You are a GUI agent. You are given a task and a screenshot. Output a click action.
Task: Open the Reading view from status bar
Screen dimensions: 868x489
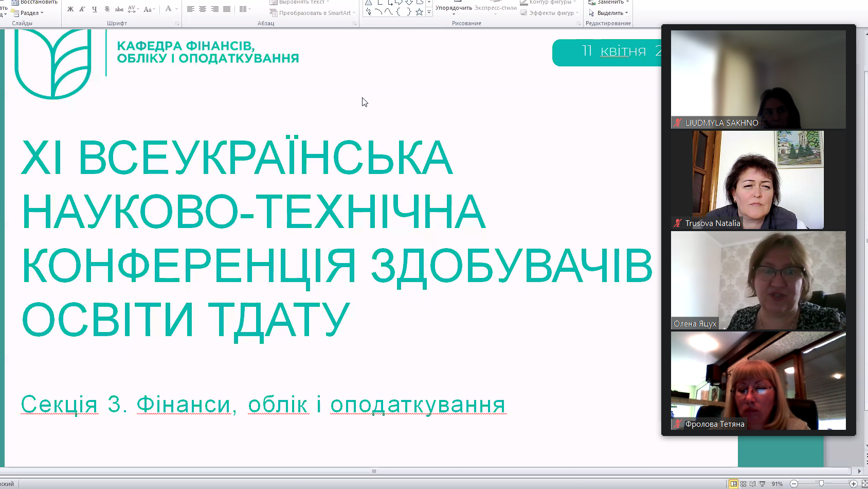pyautogui.click(x=753, y=483)
